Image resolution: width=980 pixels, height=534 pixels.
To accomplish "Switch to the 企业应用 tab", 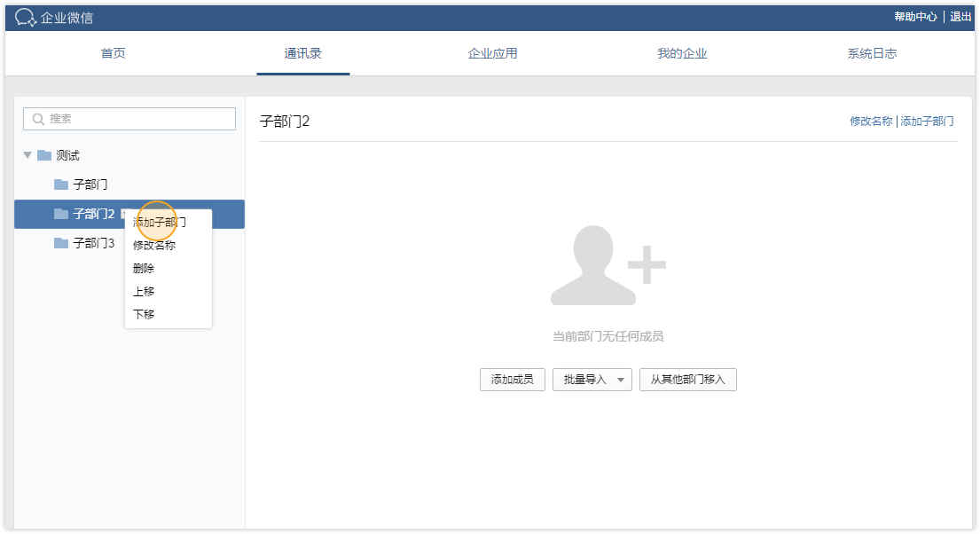I will 492,53.
